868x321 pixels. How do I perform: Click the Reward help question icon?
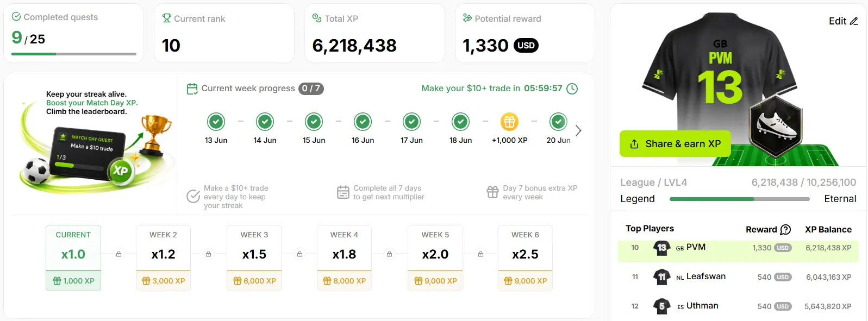[x=785, y=230]
